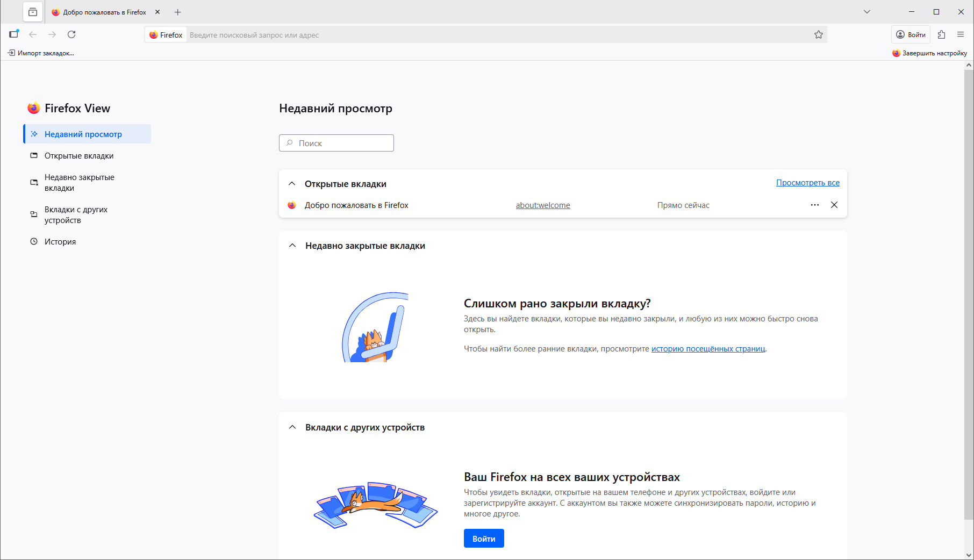
Task: Minimize the Firefox window
Action: [912, 12]
